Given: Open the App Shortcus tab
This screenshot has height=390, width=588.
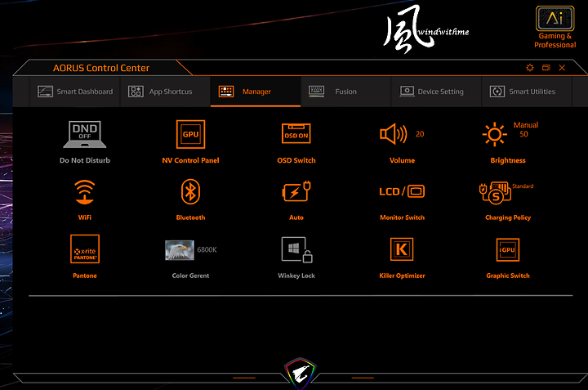Looking at the screenshot, I should point(165,92).
